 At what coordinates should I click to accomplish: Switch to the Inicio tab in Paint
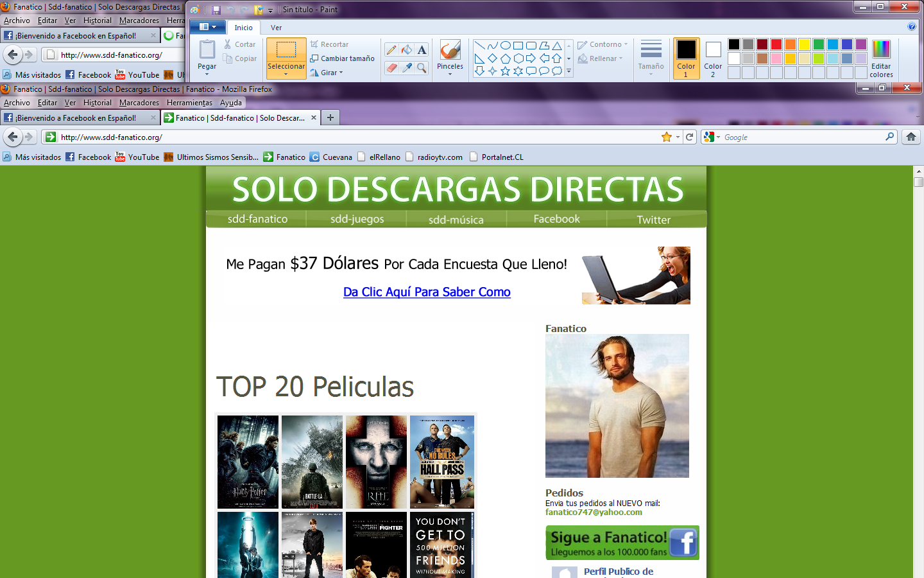click(243, 28)
